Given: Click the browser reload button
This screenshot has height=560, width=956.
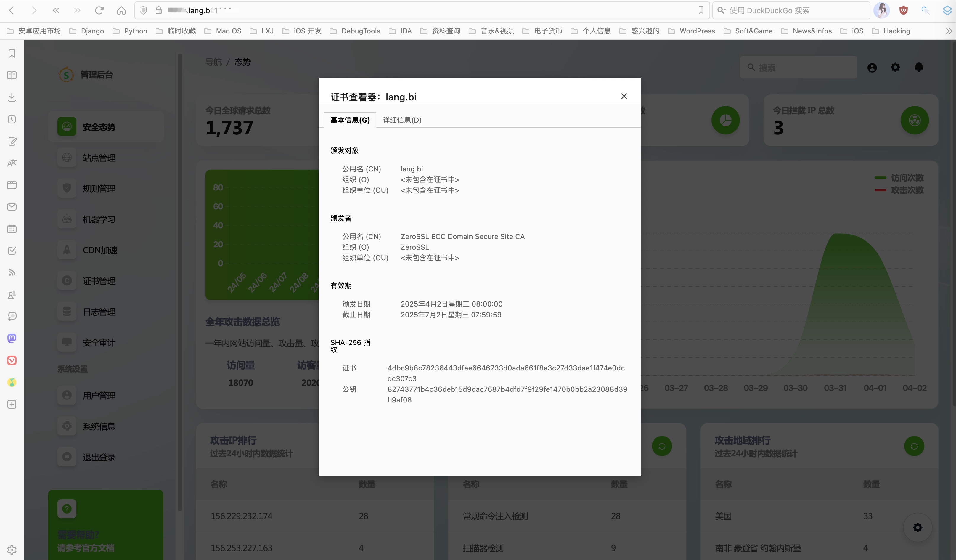Looking at the screenshot, I should tap(99, 10).
